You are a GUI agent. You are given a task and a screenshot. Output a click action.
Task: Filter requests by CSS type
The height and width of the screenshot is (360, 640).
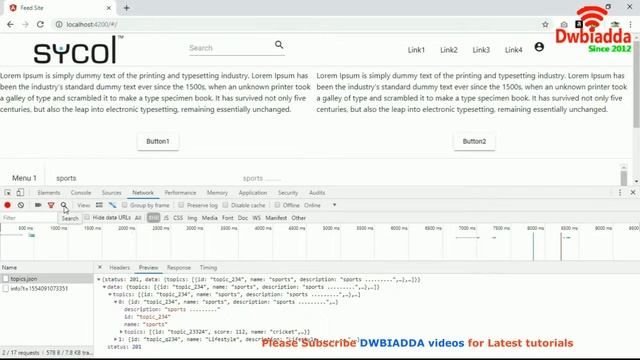point(178,218)
